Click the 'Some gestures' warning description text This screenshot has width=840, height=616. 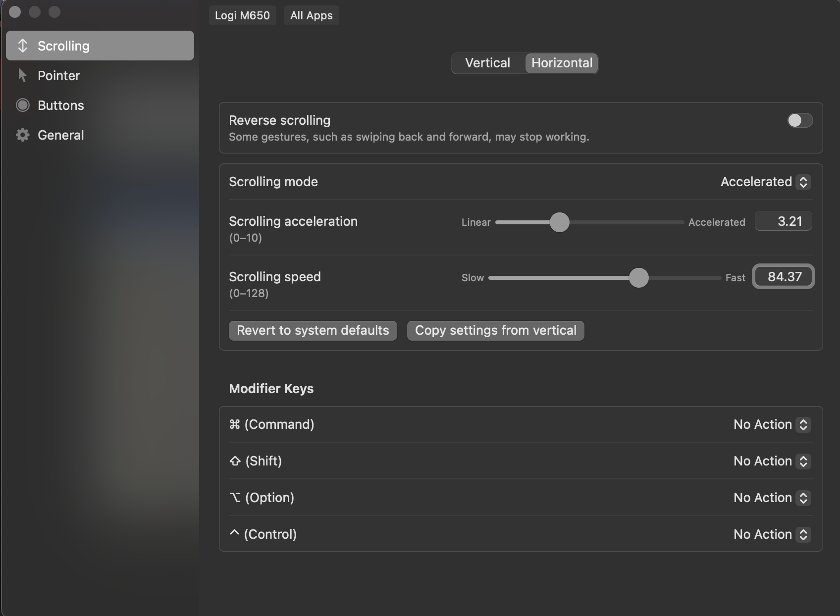coord(409,137)
